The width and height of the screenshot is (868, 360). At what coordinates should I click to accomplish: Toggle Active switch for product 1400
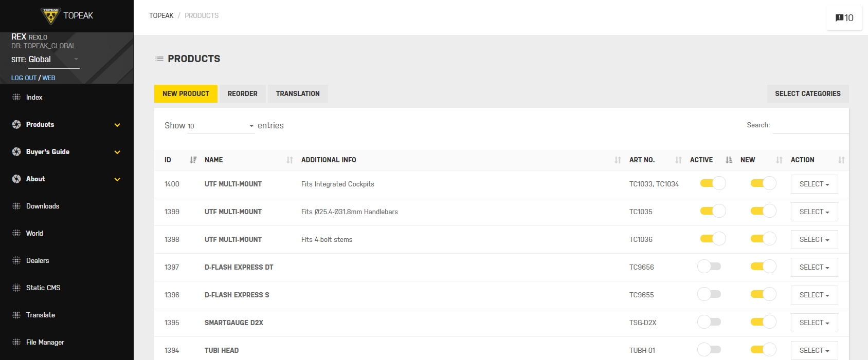click(712, 183)
